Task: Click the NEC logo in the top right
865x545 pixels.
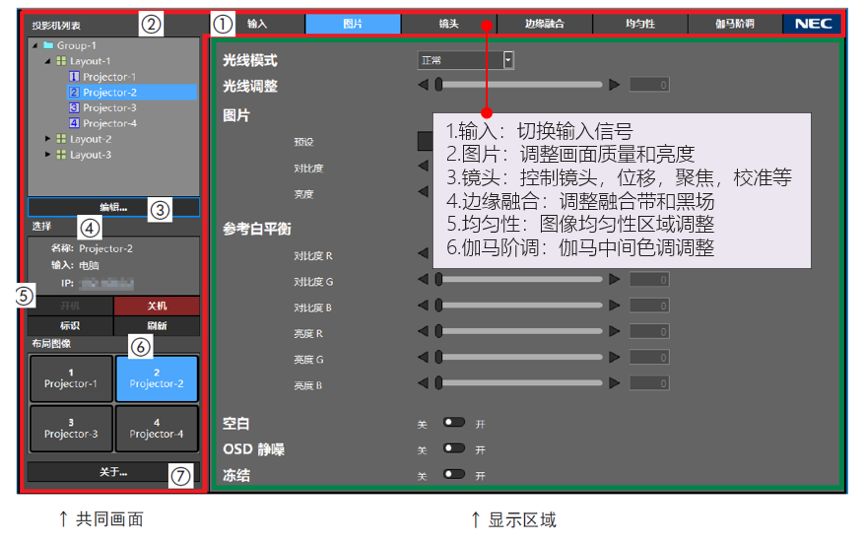Action: [812, 23]
